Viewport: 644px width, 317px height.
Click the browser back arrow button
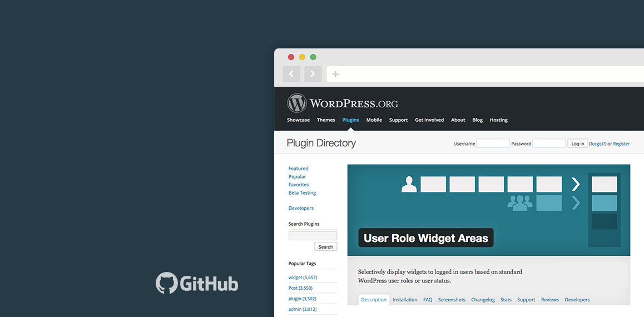291,74
